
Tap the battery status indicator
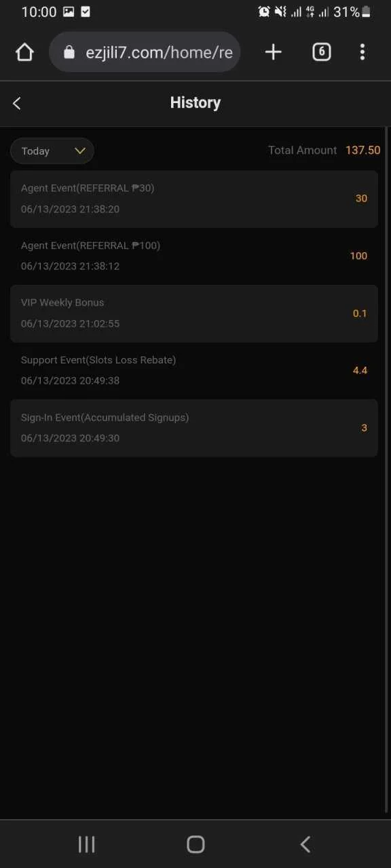click(x=367, y=12)
